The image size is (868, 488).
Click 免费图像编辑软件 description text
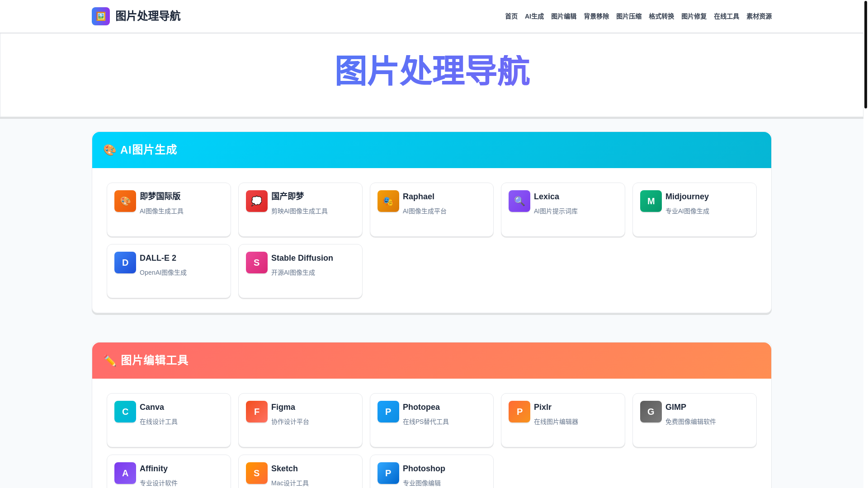(691, 422)
